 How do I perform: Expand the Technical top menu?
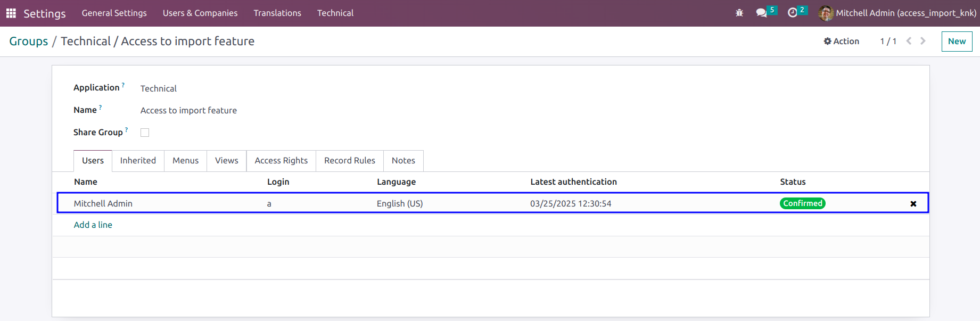(335, 13)
